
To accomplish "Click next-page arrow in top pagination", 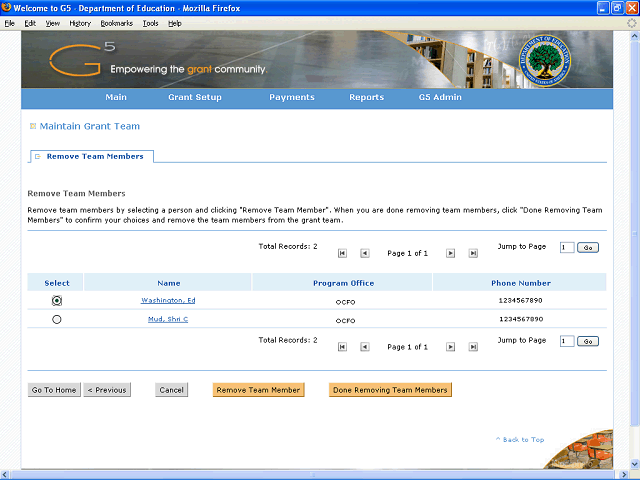I will point(450,253).
